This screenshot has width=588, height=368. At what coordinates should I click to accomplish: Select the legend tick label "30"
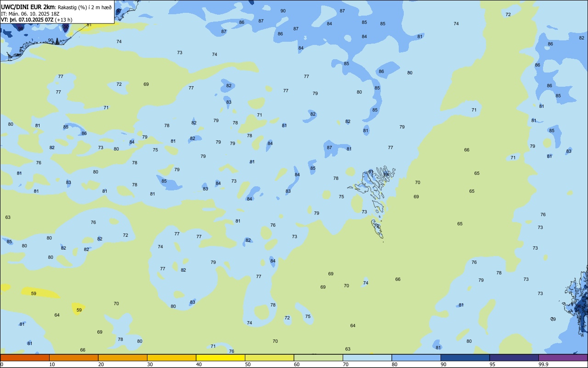click(150, 364)
